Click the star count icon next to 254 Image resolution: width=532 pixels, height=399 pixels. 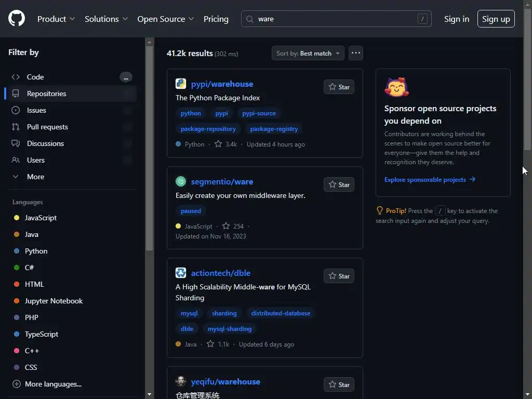pos(226,226)
